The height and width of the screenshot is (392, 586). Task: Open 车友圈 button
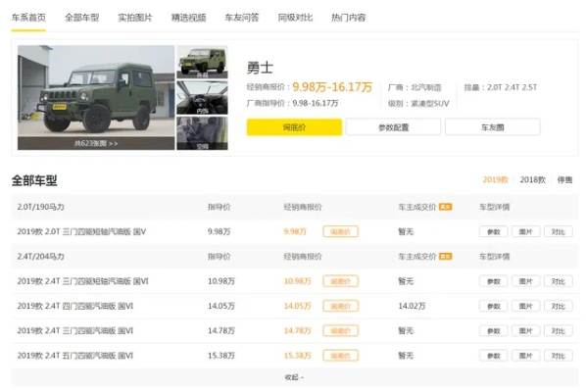tap(492, 127)
